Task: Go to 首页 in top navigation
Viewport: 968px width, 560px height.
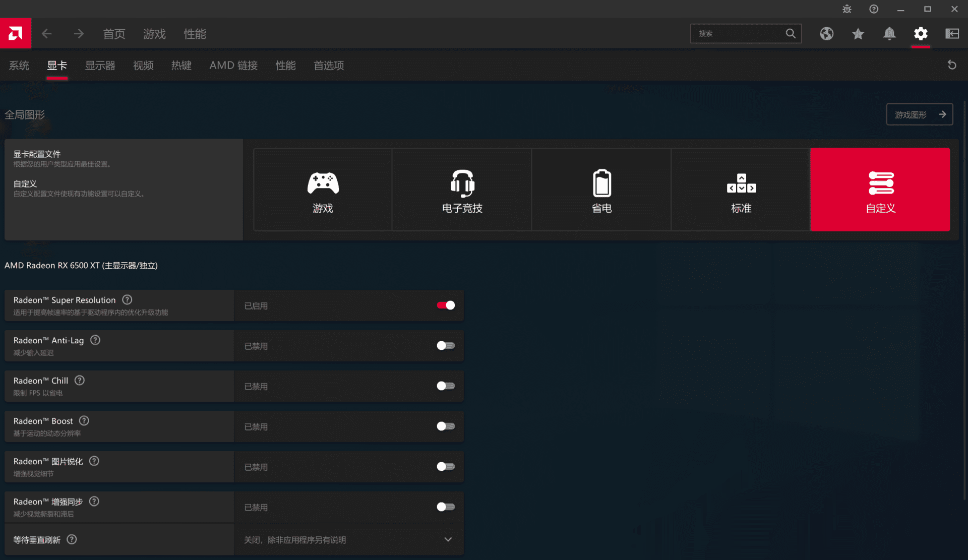Action: [114, 34]
